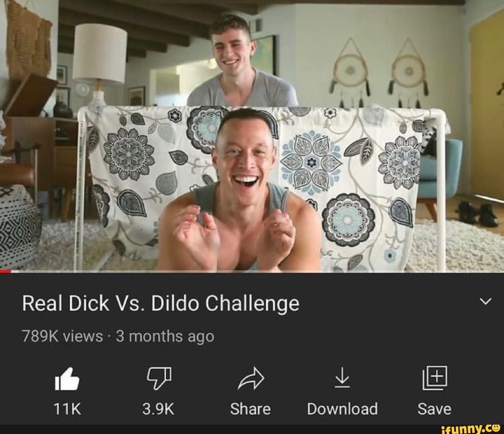This screenshot has height=434, width=504.
Task: Click the thumbs-down dislike icon
Action: (x=159, y=378)
